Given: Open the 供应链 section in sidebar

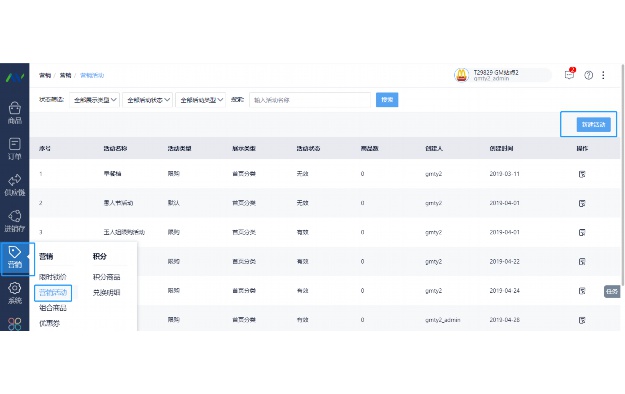Looking at the screenshot, I should click(x=14, y=185).
